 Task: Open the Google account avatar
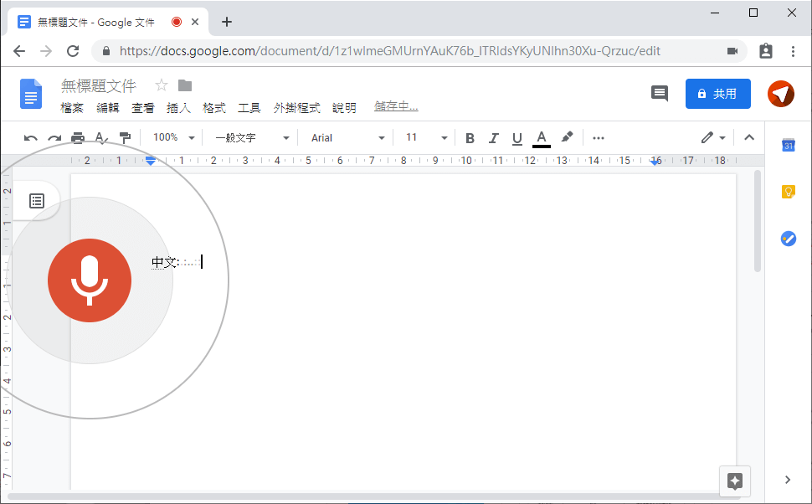click(781, 94)
